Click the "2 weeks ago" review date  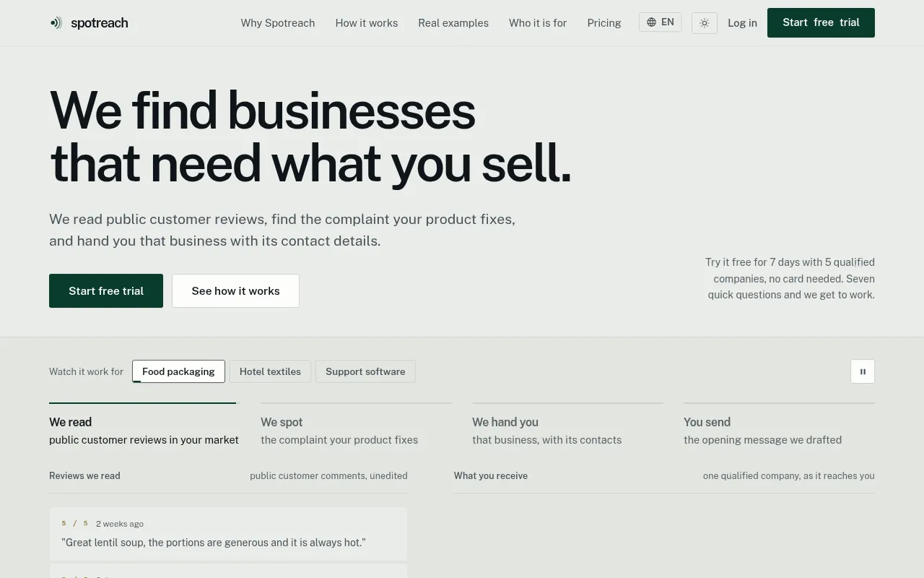(x=120, y=524)
